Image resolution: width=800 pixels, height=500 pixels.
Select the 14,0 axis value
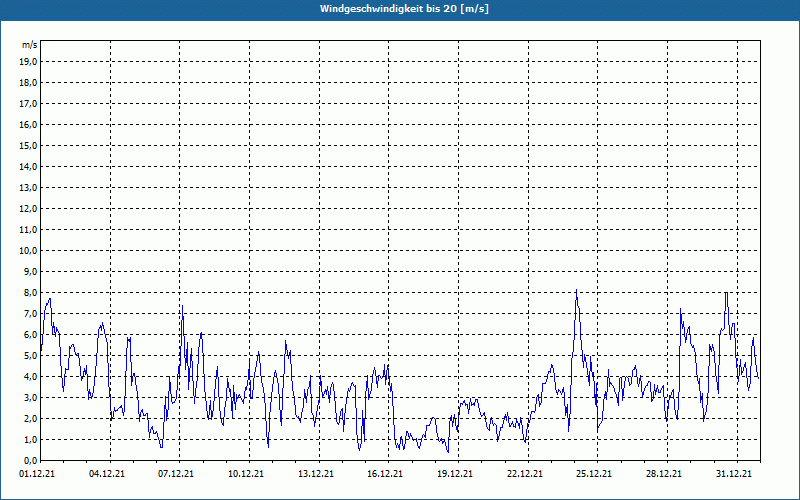[28, 167]
